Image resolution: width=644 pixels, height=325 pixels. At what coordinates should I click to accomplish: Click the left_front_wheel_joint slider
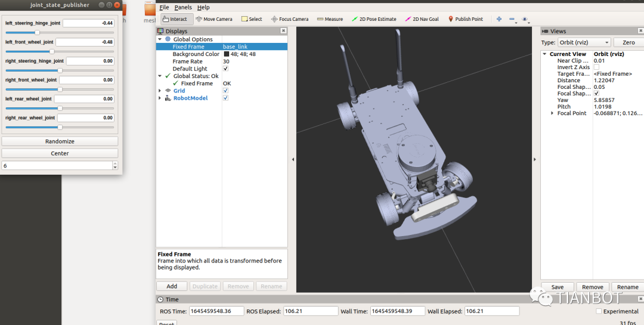click(60, 51)
